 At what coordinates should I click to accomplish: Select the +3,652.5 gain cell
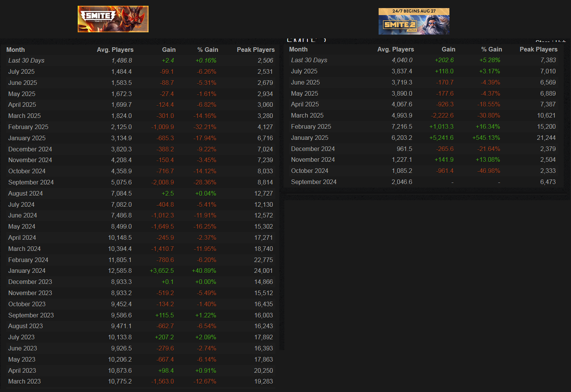click(x=162, y=271)
